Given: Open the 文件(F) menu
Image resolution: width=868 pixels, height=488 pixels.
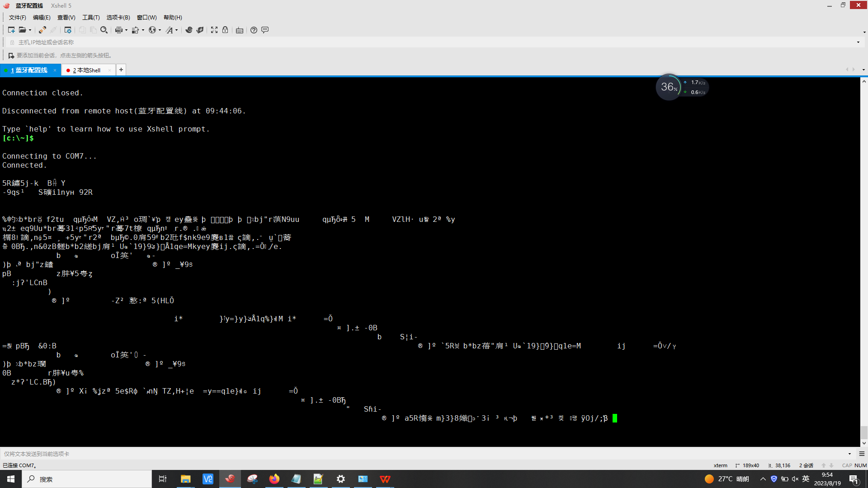Looking at the screenshot, I should point(17,17).
